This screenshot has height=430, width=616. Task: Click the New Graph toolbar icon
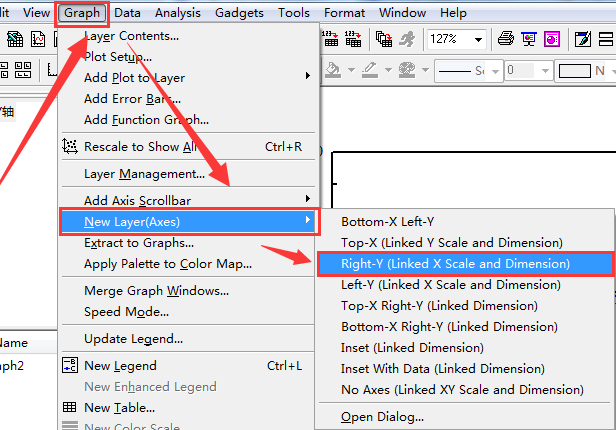[37, 39]
